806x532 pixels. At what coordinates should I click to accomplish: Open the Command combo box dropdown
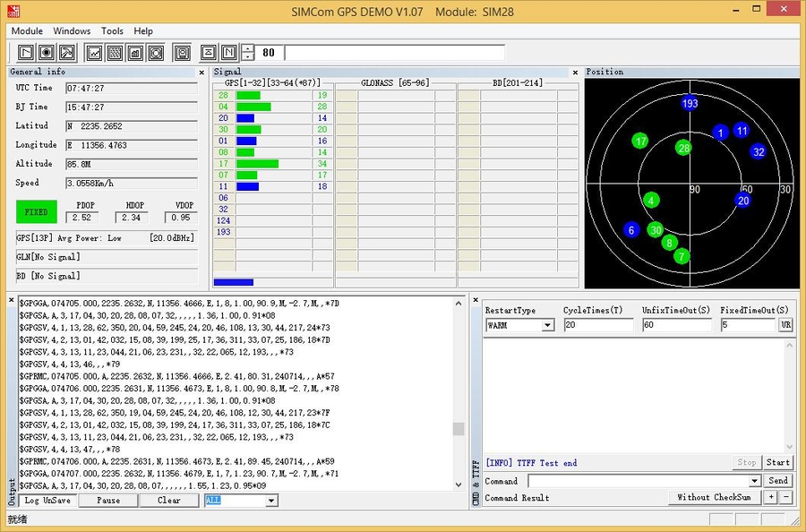(756, 481)
